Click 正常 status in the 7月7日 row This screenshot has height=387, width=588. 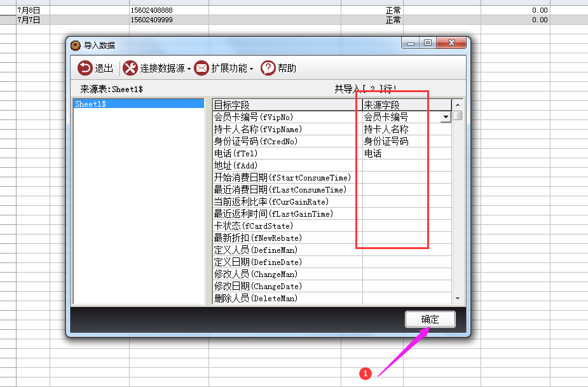point(393,20)
